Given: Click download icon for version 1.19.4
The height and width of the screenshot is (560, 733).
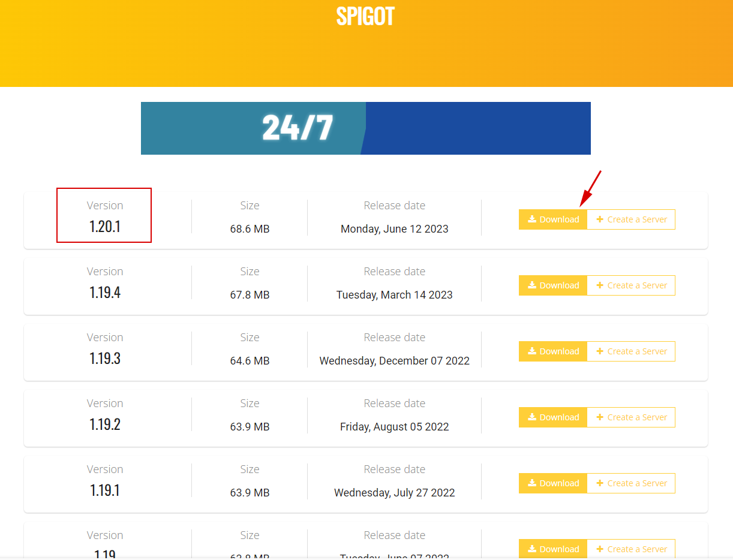Looking at the screenshot, I should [x=531, y=285].
